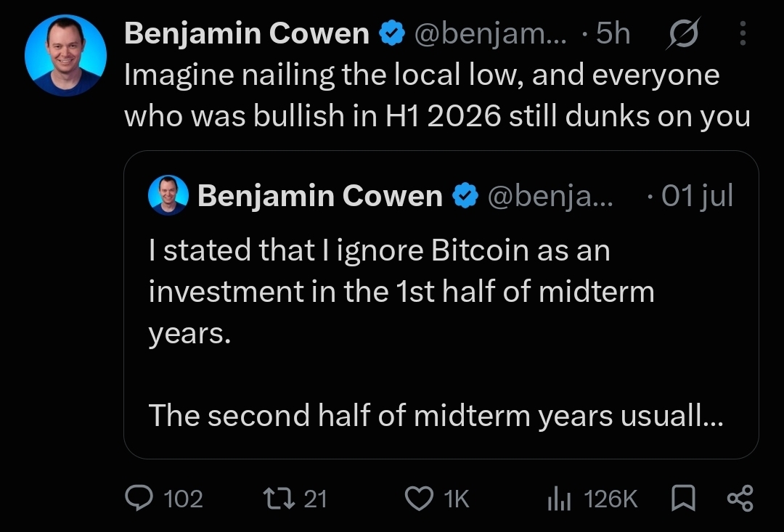Open the quoted tweet's small avatar
The width and height of the screenshot is (784, 532).
pyautogui.click(x=168, y=195)
